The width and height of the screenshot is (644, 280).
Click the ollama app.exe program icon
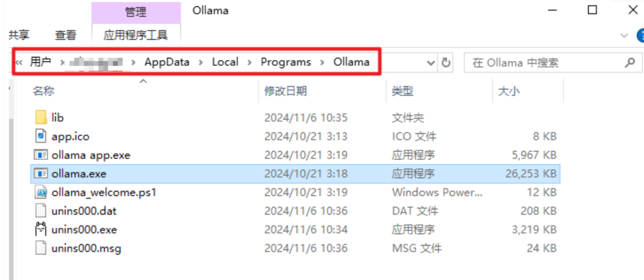coord(41,155)
